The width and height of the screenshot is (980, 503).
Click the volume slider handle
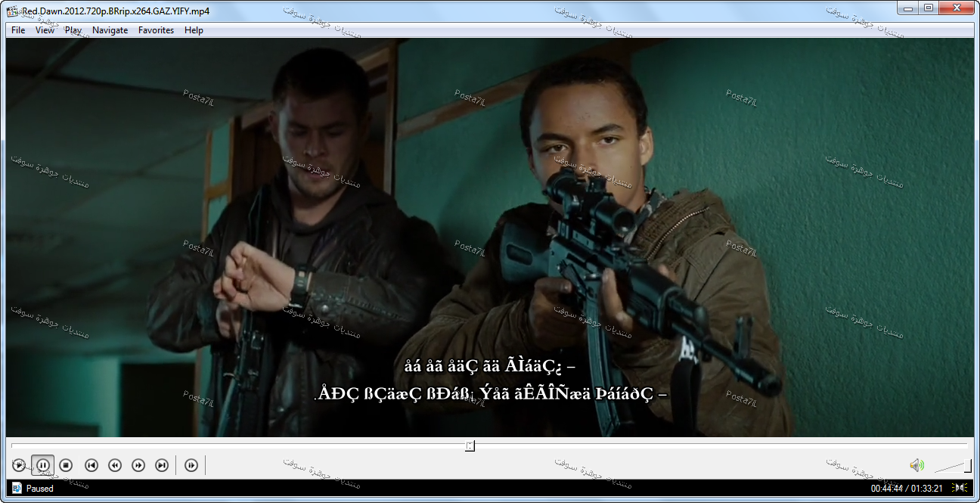point(968,466)
